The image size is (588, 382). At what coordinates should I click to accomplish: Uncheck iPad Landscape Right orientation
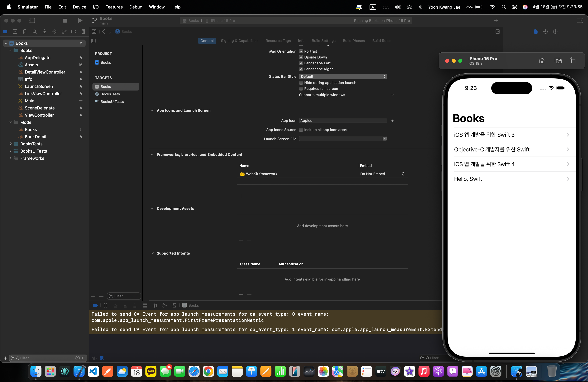(x=301, y=69)
